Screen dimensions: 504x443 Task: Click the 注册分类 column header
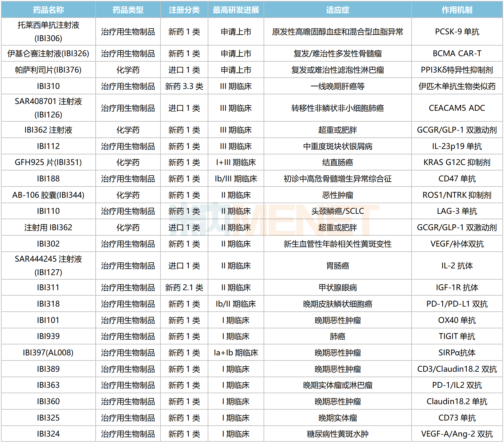click(184, 10)
